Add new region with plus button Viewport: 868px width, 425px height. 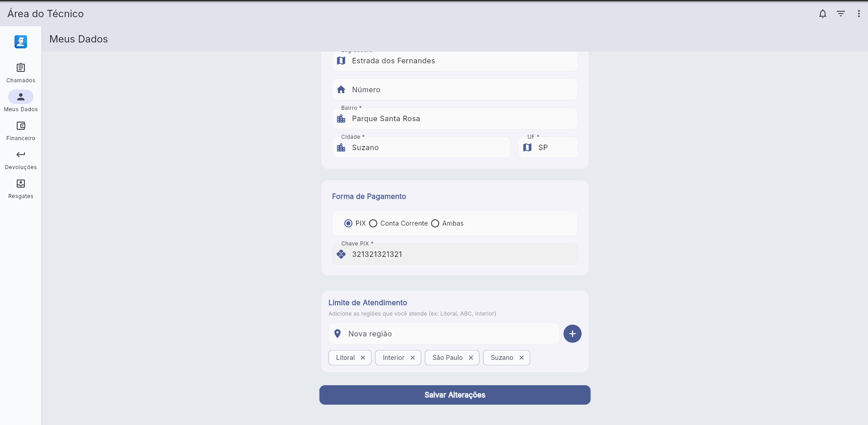coord(572,334)
